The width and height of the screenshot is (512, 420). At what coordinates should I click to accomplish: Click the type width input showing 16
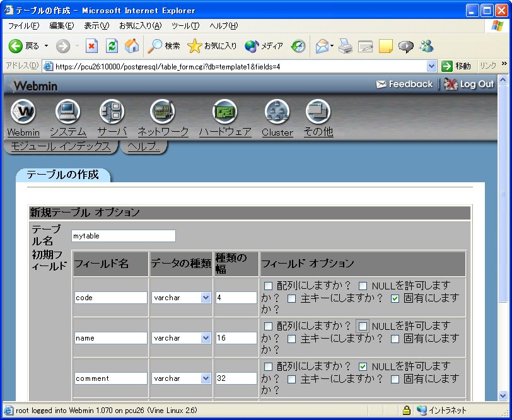236,338
